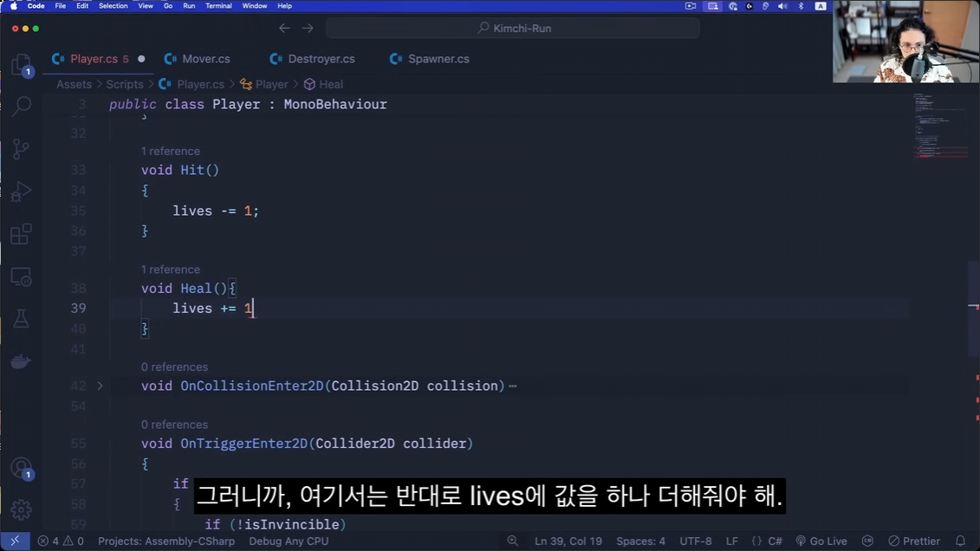The width and height of the screenshot is (980, 551).
Task: Show errors and warnings count in status bar
Action: (x=61, y=541)
